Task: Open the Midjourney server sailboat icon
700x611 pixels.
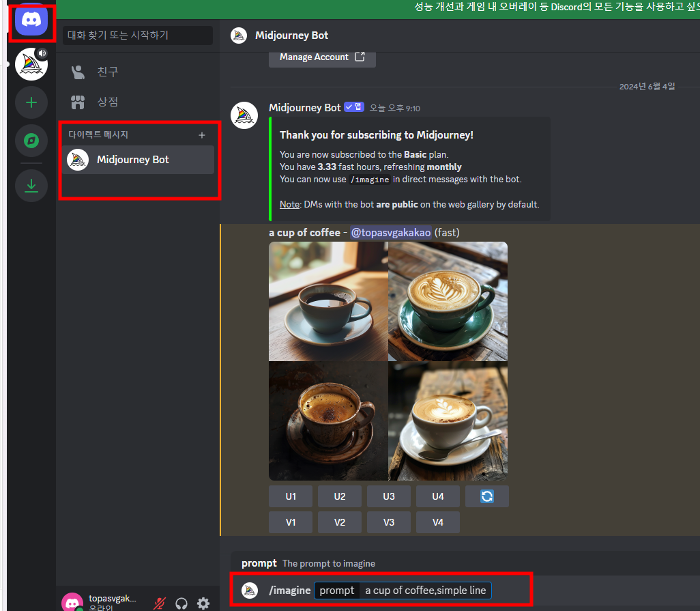Action: (31, 64)
